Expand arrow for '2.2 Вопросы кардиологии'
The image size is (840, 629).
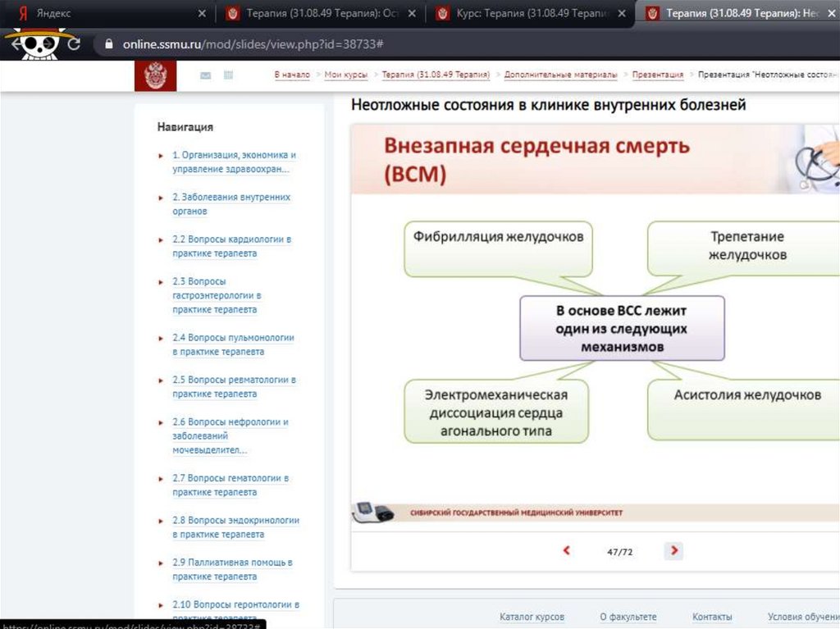(x=161, y=240)
